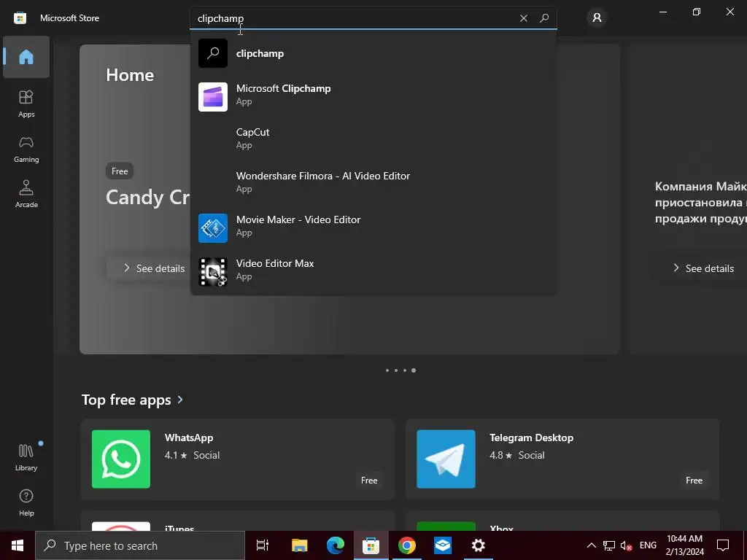Open the Top free apps heading

(x=126, y=400)
